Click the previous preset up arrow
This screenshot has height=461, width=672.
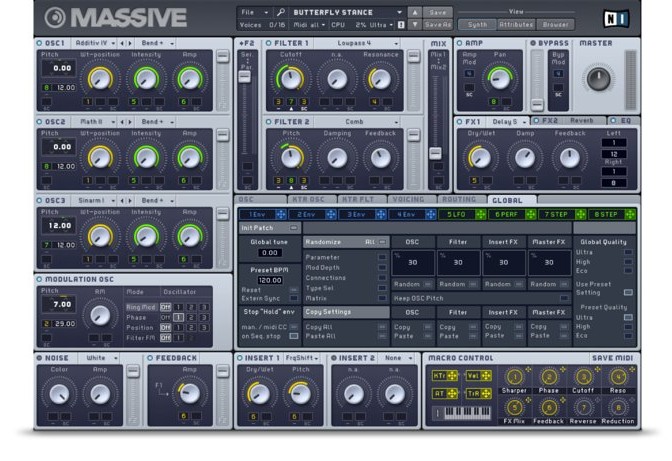(x=414, y=12)
